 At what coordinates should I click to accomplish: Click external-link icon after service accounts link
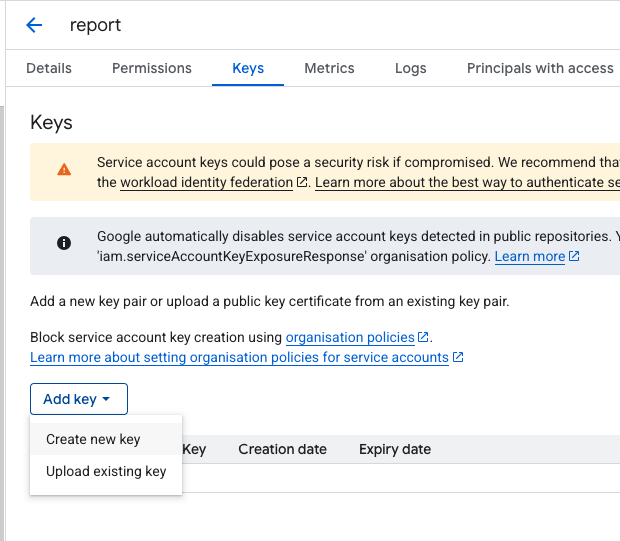(458, 358)
